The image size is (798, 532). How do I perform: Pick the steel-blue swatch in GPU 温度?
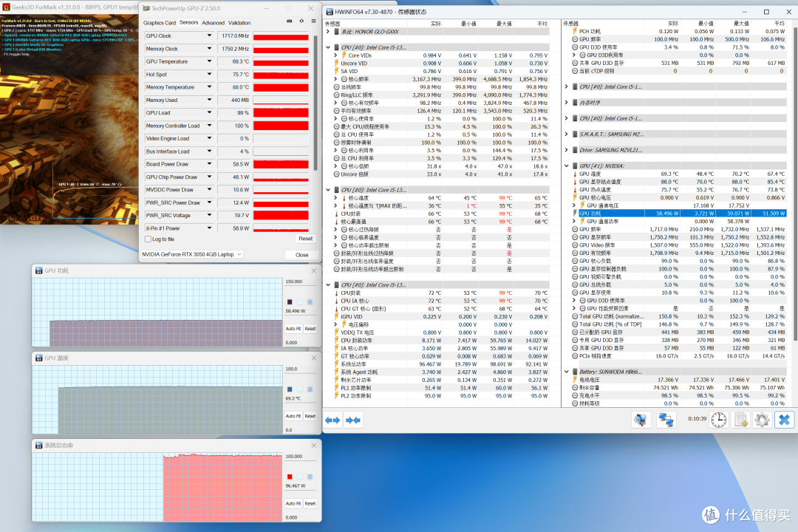tap(290, 389)
